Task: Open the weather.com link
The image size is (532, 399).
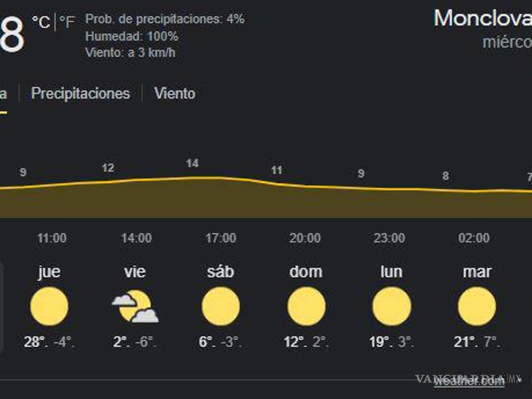Action: tap(470, 380)
